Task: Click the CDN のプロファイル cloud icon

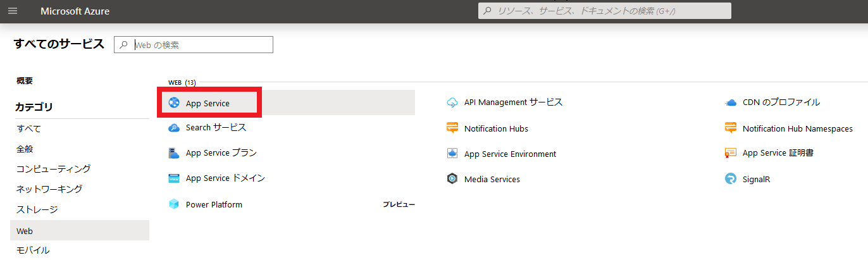Action: pyautogui.click(x=731, y=102)
